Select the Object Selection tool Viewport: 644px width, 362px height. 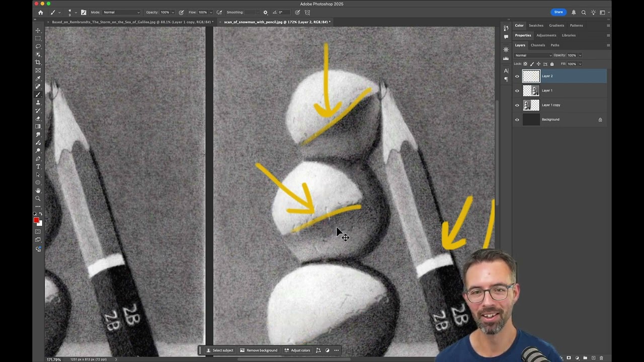coord(38,54)
